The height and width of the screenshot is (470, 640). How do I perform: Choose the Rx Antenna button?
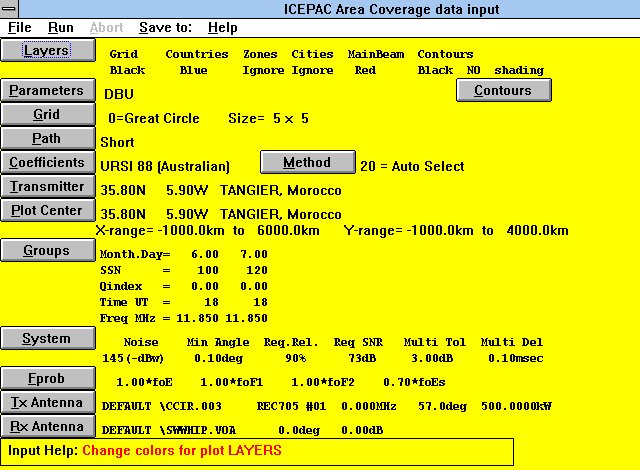pos(47,427)
